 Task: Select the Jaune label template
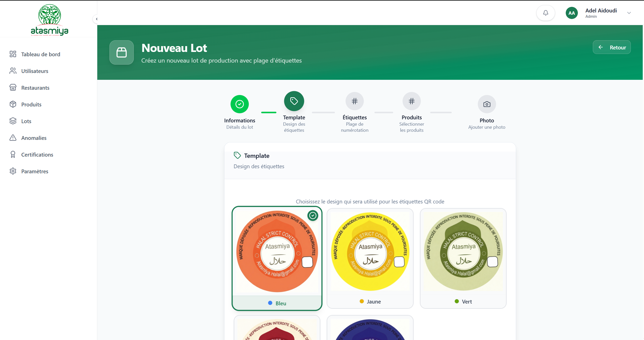370,258
